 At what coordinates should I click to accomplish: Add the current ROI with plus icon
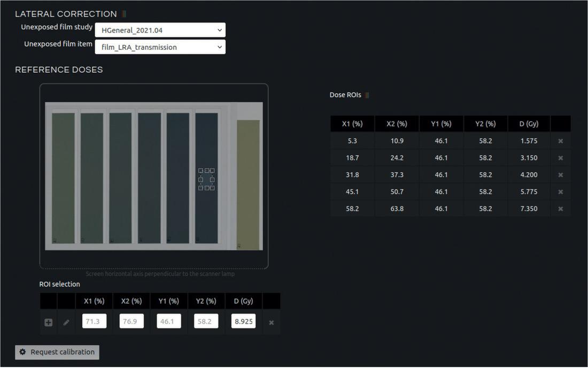click(48, 323)
